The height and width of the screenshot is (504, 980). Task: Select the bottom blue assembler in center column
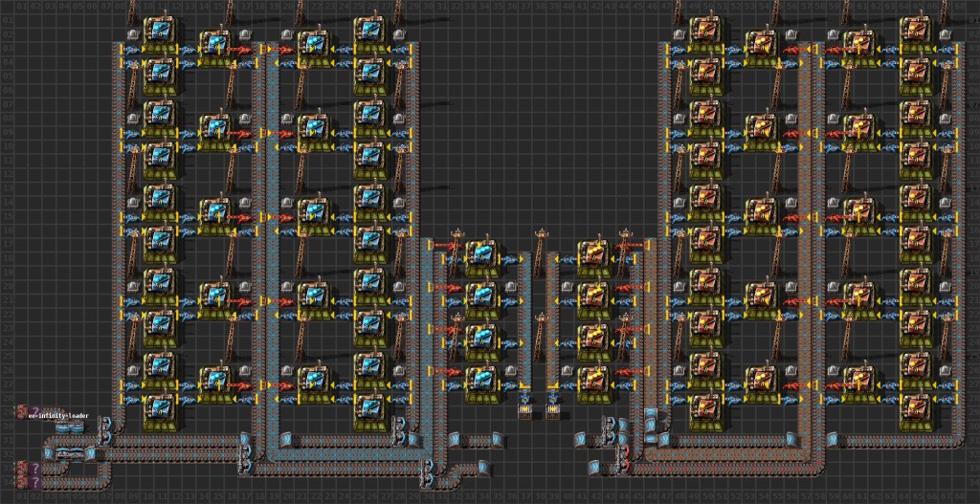click(482, 380)
